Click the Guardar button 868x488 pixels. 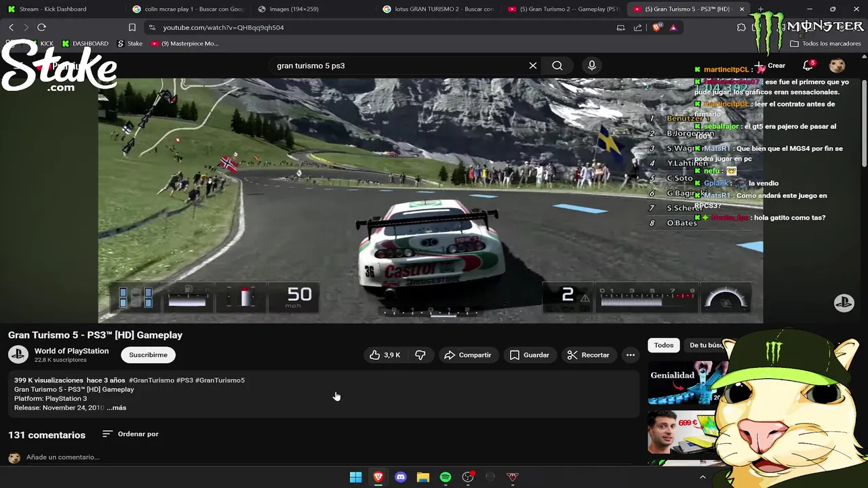coord(530,355)
